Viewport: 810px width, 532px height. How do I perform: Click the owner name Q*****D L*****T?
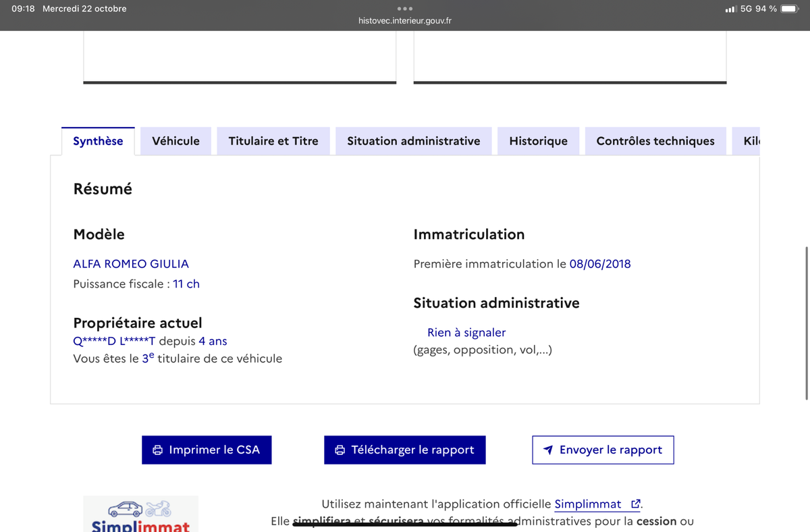click(x=114, y=342)
